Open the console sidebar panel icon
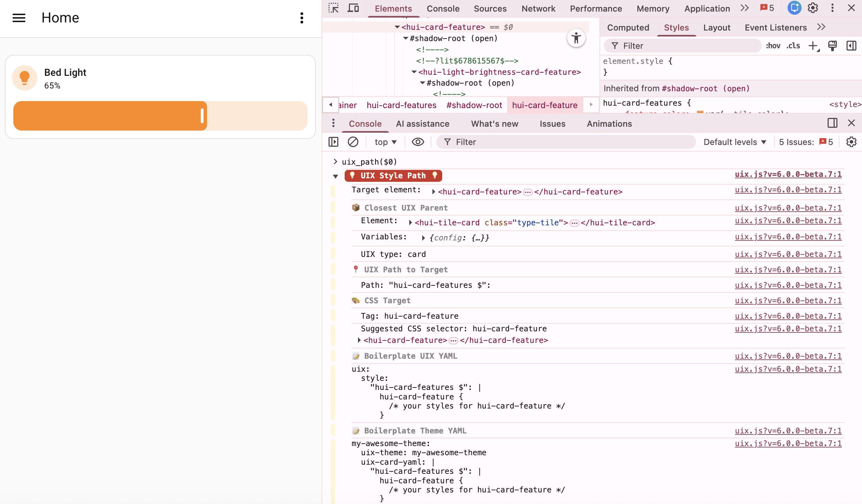Screen dimensions: 862x504 coord(333,142)
